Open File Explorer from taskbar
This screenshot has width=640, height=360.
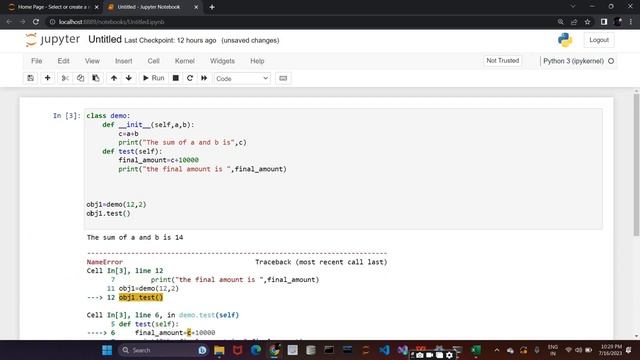(219, 350)
